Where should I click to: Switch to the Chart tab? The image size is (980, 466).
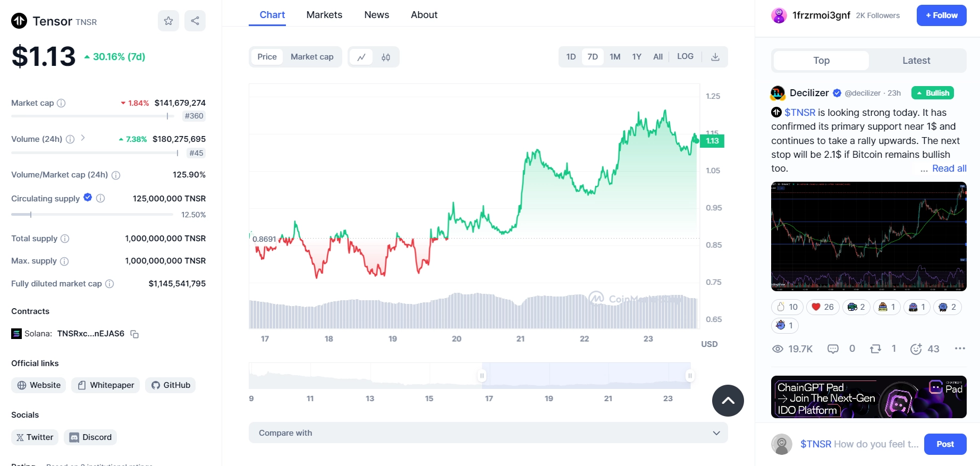pos(272,15)
